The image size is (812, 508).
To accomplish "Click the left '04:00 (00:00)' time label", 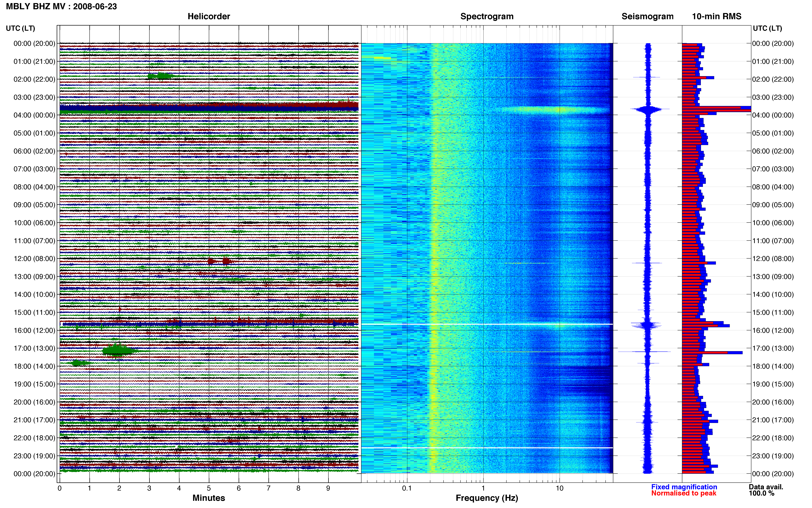I will [34, 115].
